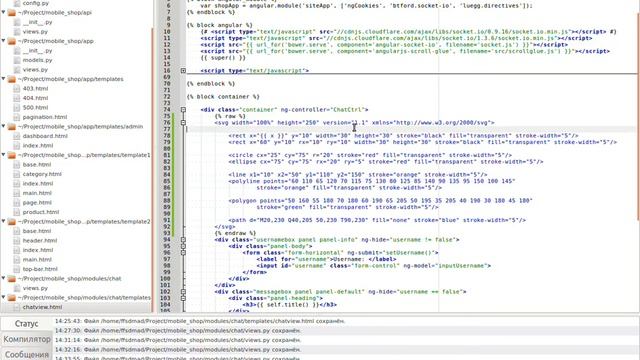
Task: Collapse the app/templates/admin tree node
Action: coord(4,127)
